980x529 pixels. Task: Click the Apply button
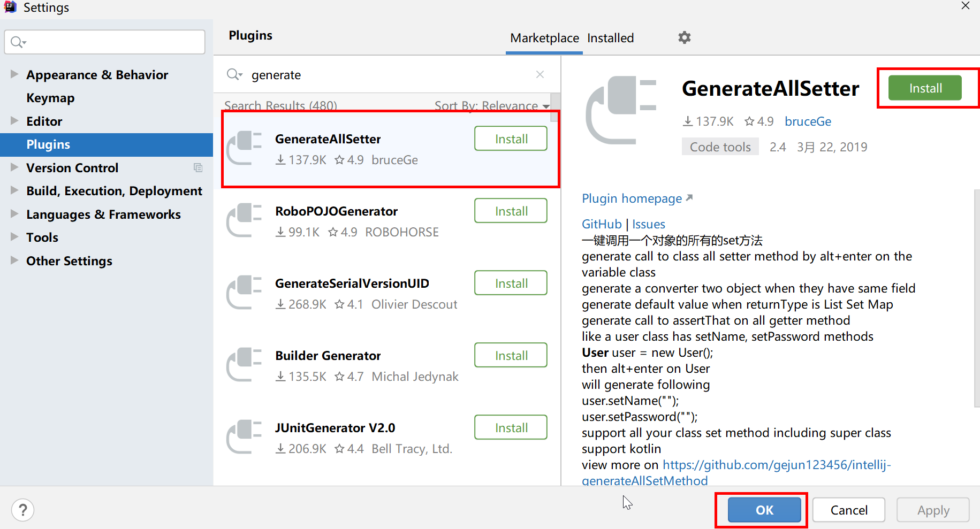click(933, 510)
